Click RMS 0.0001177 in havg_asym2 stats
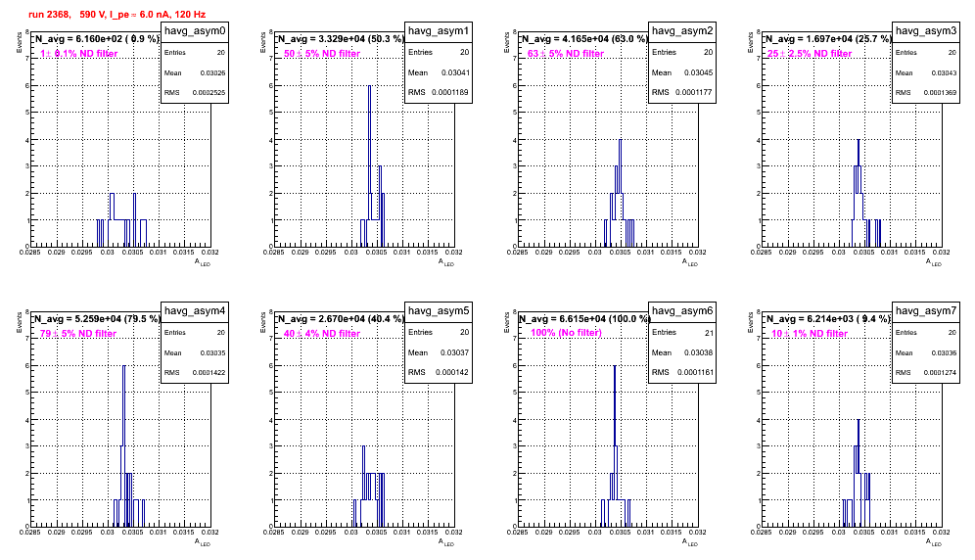975x560 pixels. [682, 92]
